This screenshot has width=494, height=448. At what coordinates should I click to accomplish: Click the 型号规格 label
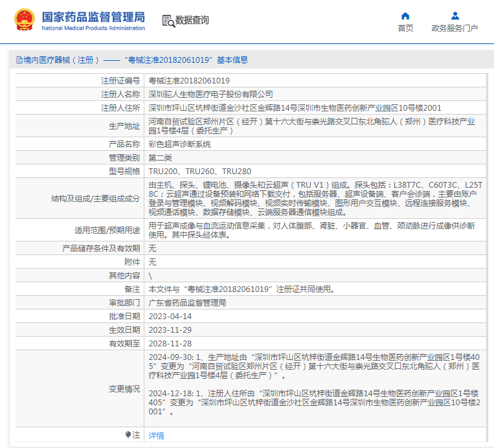point(124,172)
